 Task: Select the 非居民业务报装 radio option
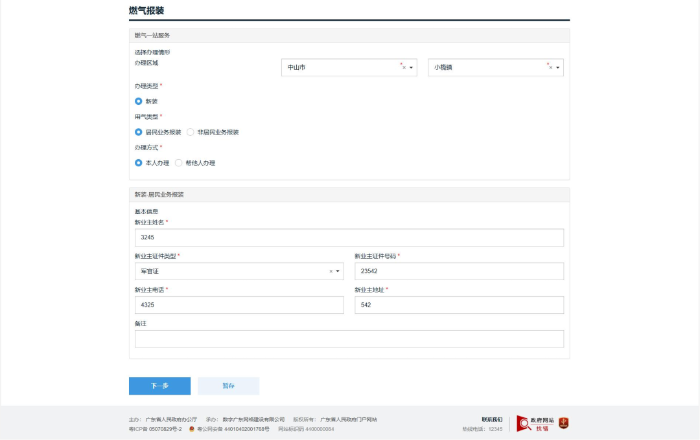click(x=190, y=132)
